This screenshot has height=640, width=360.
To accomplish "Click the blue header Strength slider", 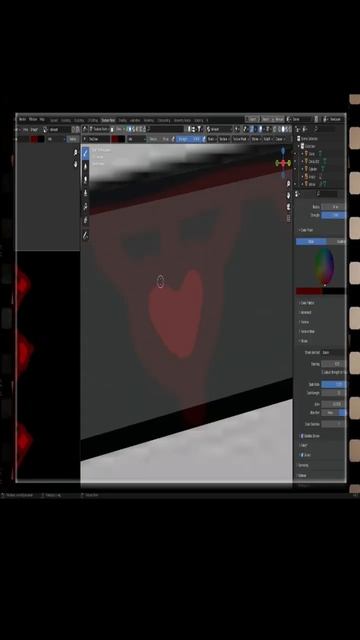I will (189, 139).
